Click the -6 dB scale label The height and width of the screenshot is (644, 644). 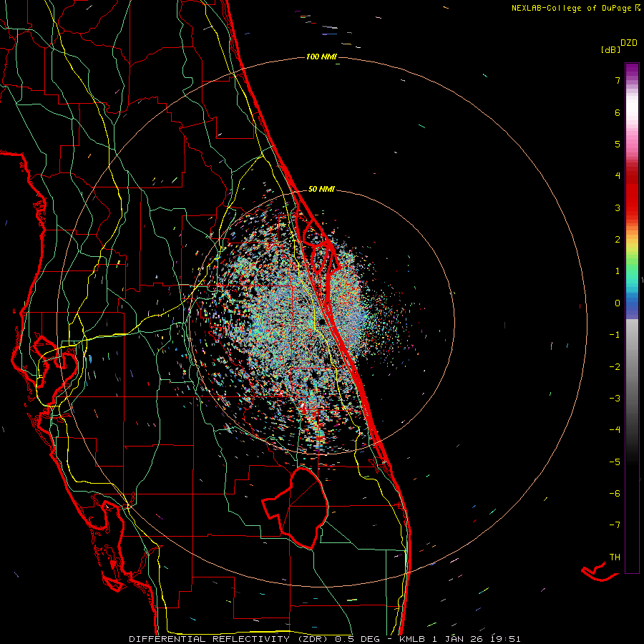pyautogui.click(x=615, y=494)
